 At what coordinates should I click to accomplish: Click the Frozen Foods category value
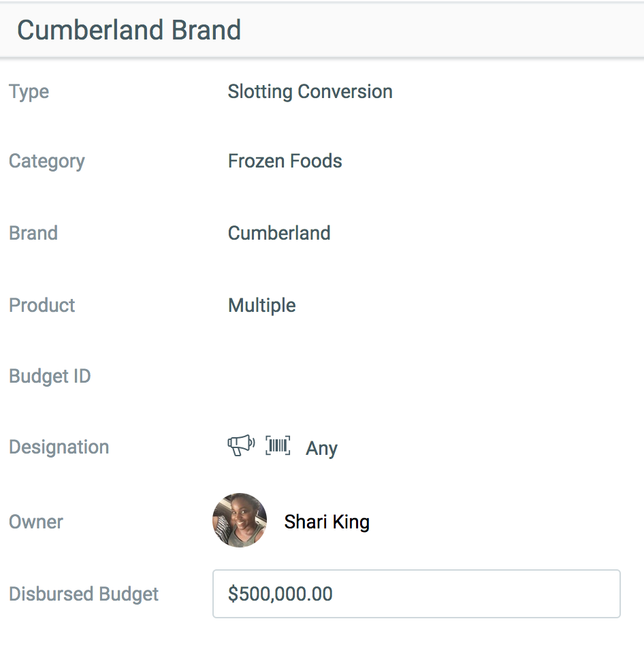point(285,161)
